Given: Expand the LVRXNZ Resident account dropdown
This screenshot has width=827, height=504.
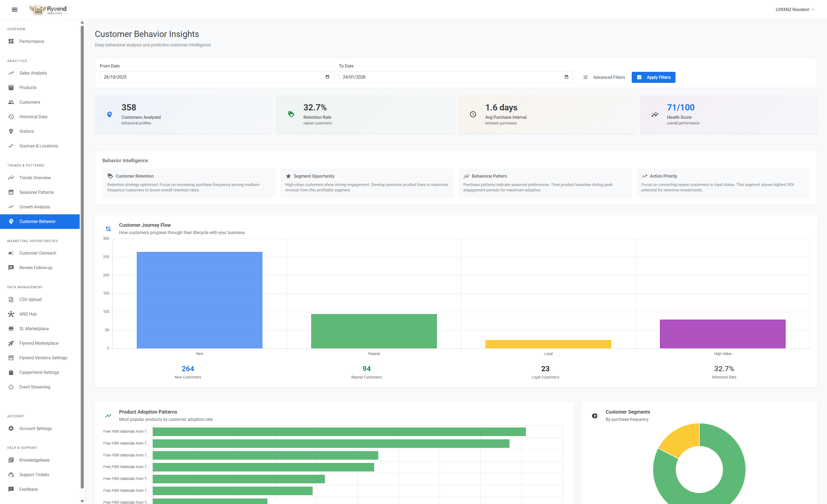Looking at the screenshot, I should 794,9.
